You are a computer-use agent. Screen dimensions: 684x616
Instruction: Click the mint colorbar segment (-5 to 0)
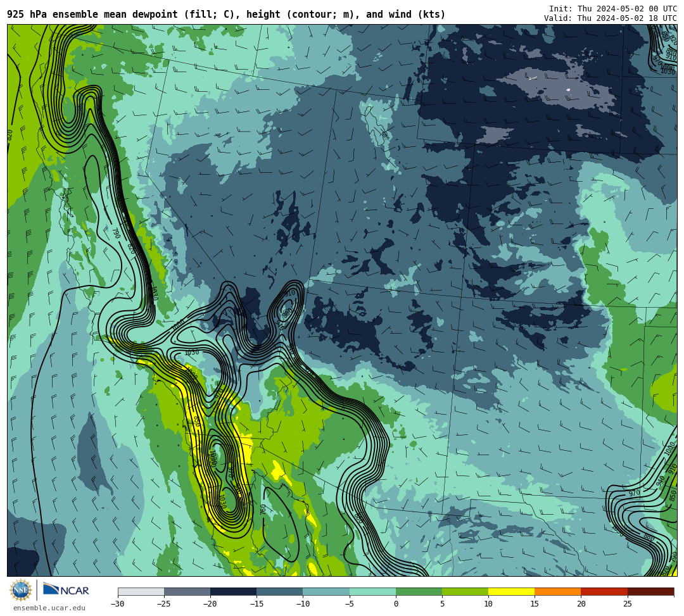372,591
